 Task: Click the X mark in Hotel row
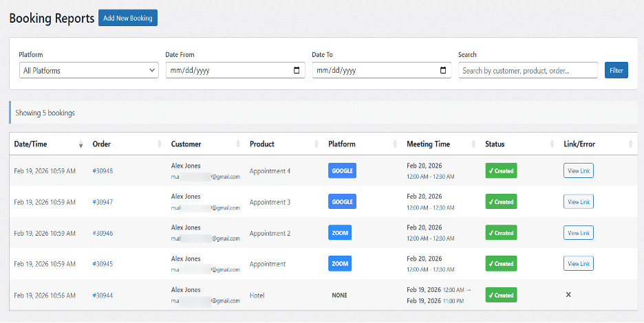tap(568, 295)
